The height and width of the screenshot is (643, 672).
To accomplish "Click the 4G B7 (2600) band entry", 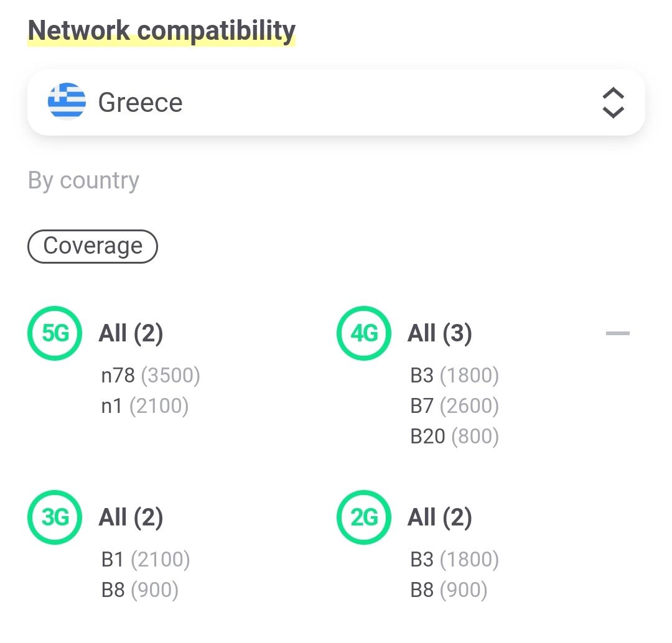I will 454,406.
